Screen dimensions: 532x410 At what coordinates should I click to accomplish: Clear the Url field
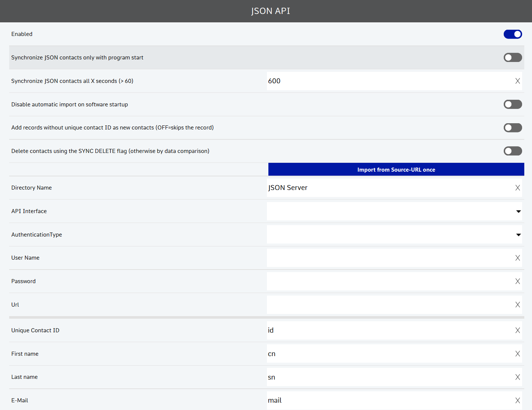517,305
